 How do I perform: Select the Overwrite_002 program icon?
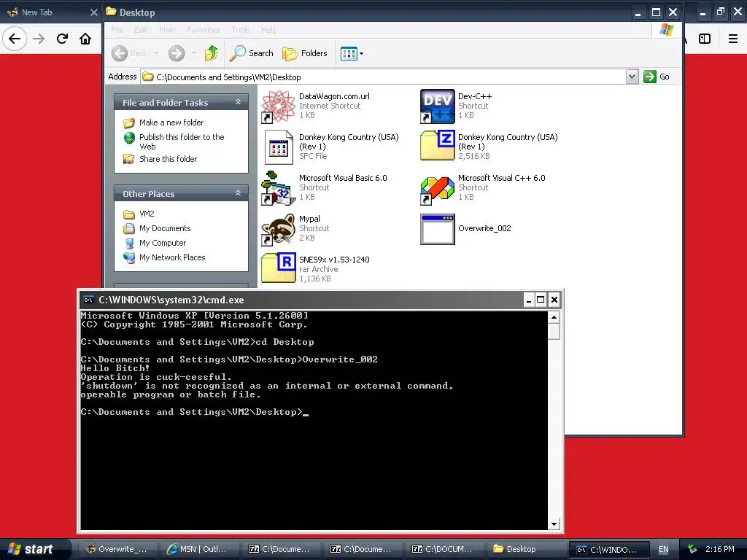point(438,229)
